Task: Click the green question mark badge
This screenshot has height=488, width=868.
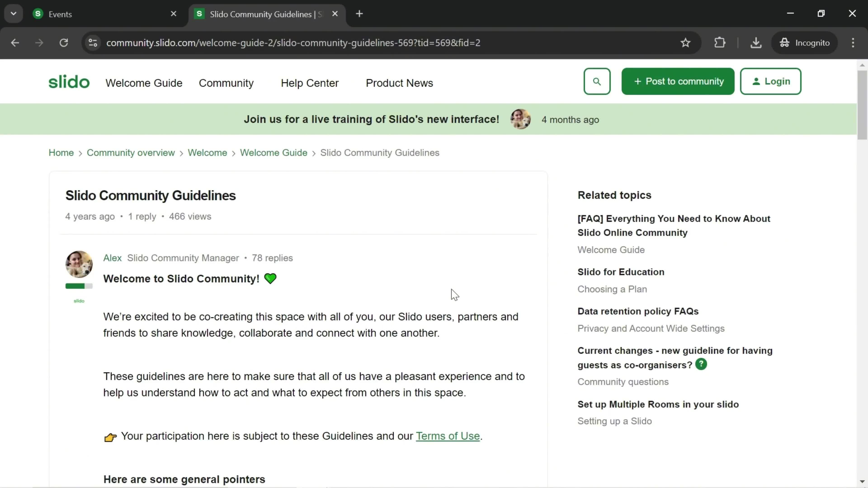Action: click(701, 364)
